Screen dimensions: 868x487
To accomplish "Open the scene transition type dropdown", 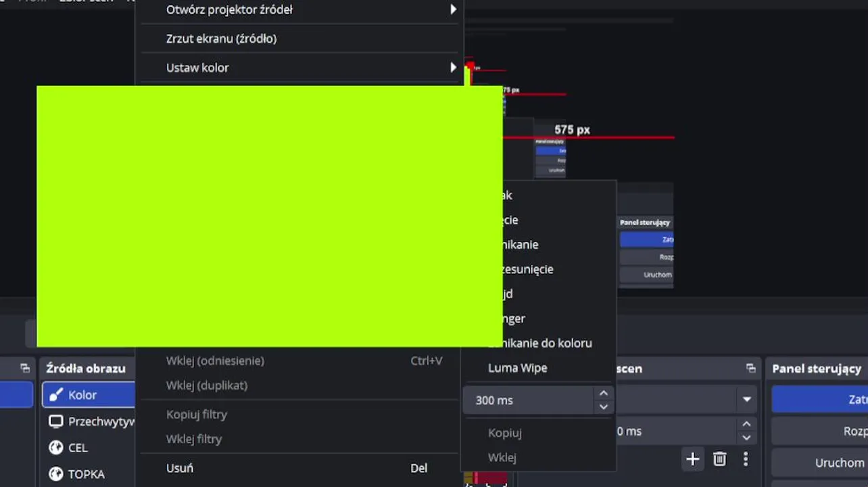I will click(746, 400).
